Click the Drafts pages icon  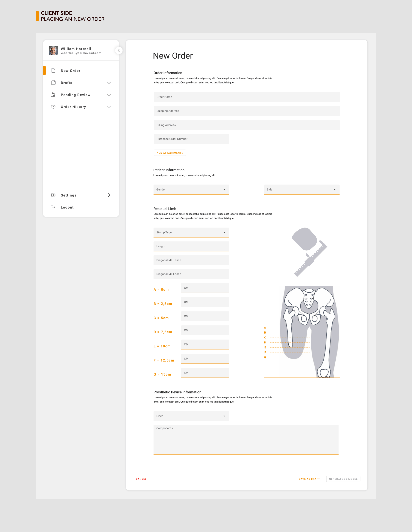click(53, 83)
